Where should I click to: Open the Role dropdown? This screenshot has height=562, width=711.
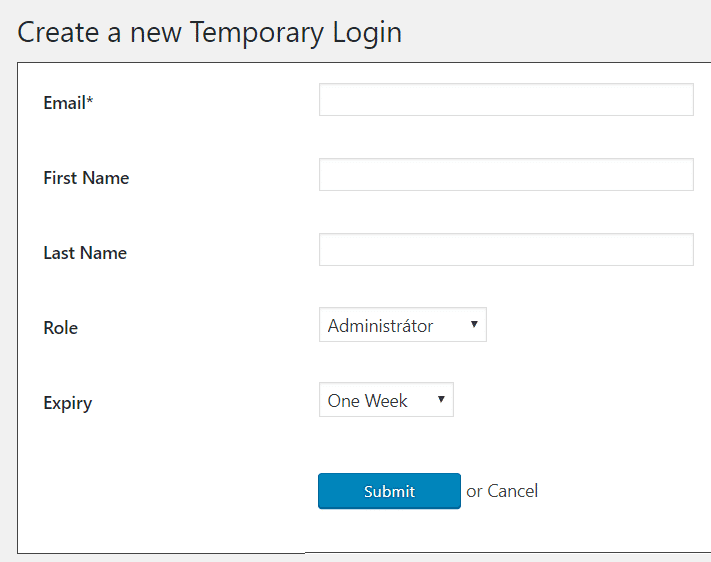pos(402,325)
